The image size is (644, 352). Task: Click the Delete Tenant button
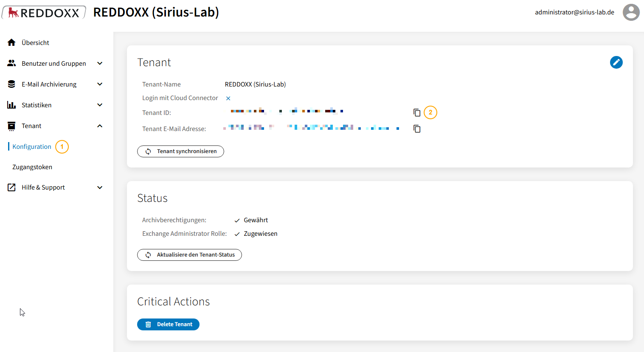[168, 324]
